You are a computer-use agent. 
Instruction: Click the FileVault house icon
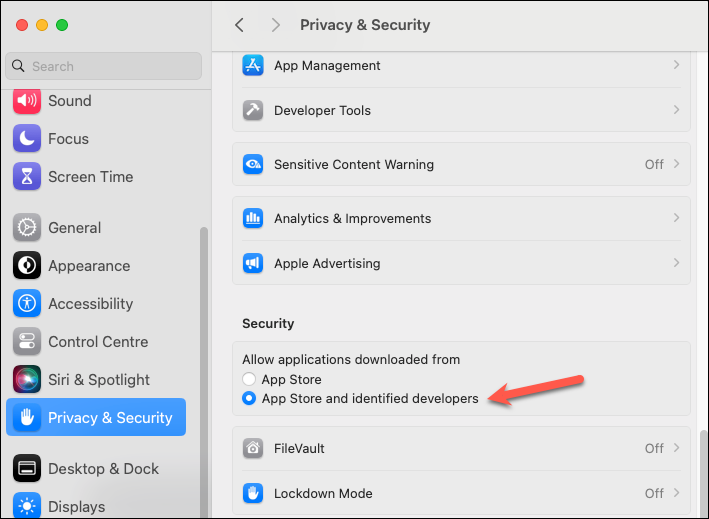click(x=253, y=448)
